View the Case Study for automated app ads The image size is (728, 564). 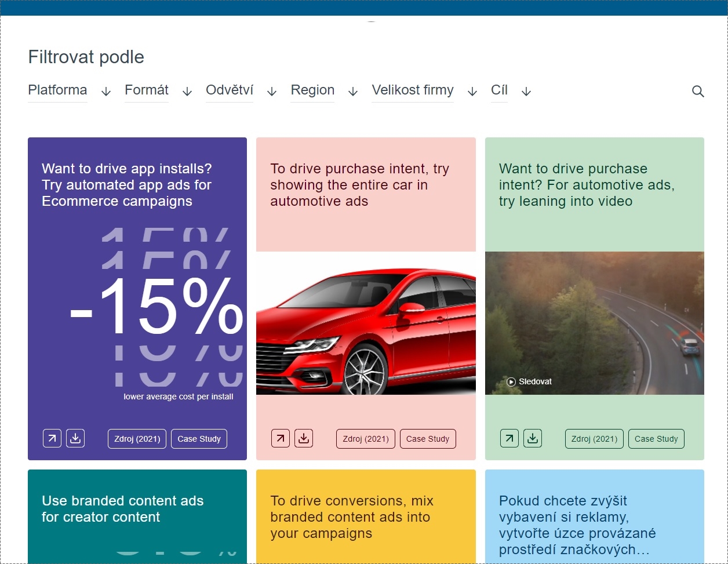(x=199, y=438)
